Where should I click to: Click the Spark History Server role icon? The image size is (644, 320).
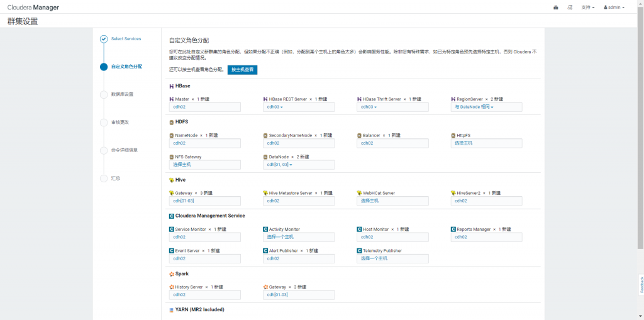pyautogui.click(x=172, y=287)
